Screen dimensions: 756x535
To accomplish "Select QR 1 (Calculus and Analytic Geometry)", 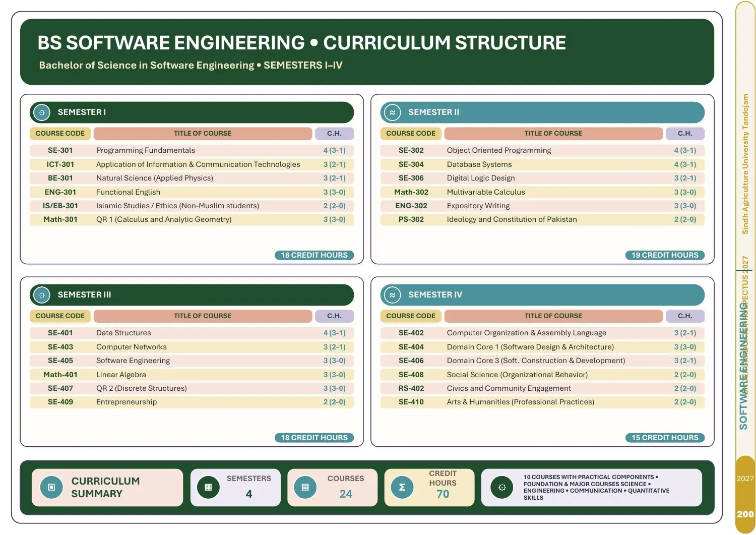I will pyautogui.click(x=164, y=219).
